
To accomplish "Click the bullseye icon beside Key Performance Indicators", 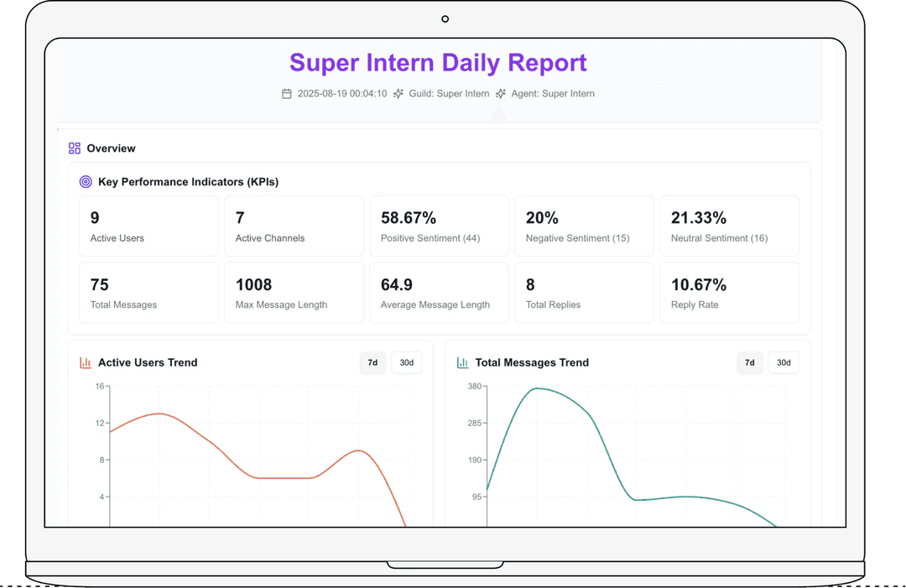I will coord(85,181).
